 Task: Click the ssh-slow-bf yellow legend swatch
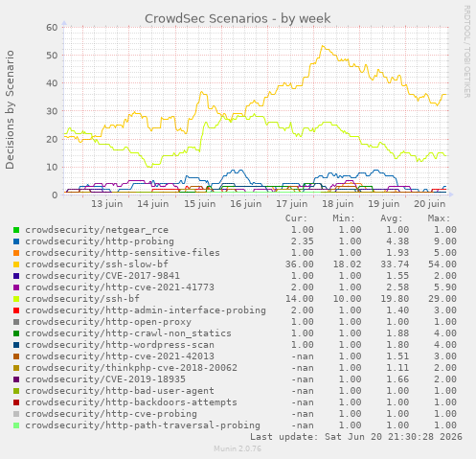coord(16,264)
